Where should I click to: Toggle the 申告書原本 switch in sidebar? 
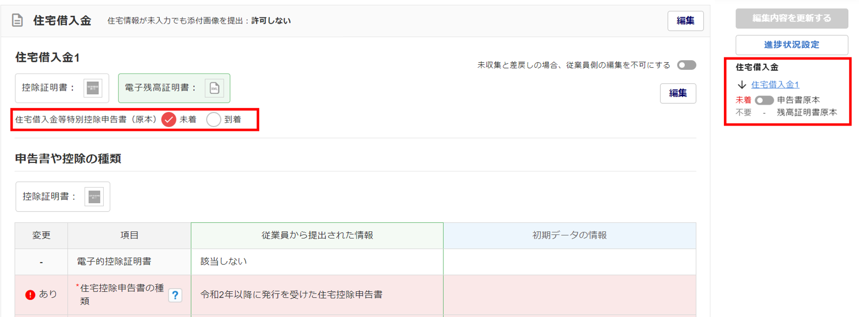764,100
